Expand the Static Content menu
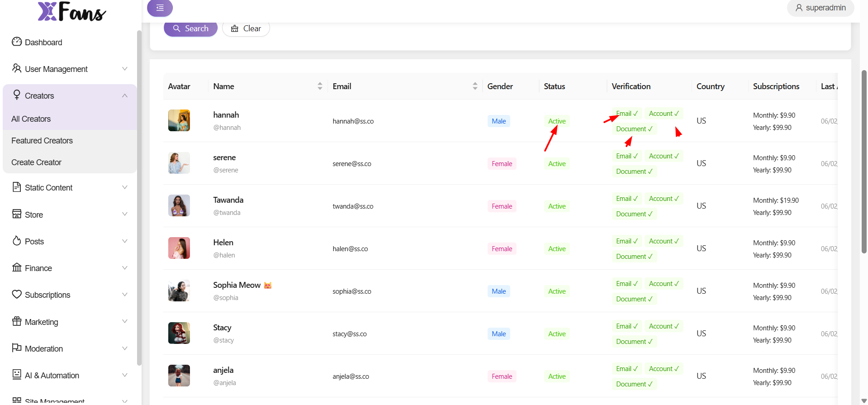This screenshot has width=868, height=405. (125, 187)
